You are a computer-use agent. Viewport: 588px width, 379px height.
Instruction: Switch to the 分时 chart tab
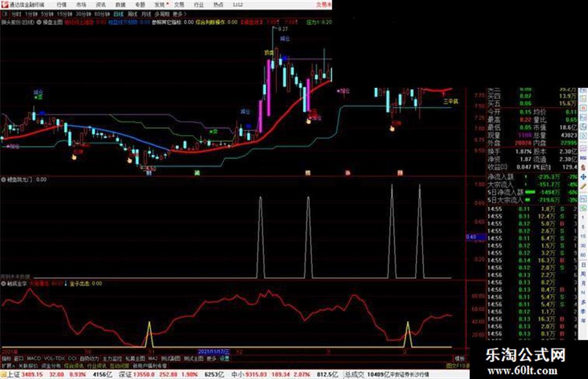[x=16, y=14]
